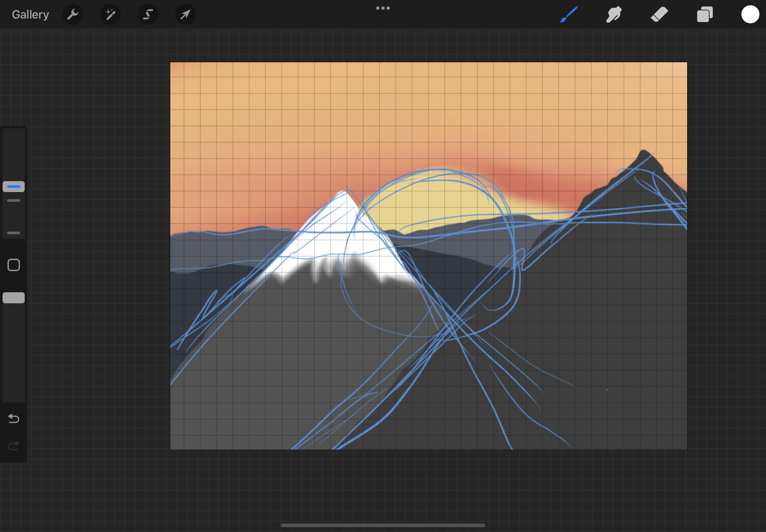Tap the square Modify button in sidebar

click(14, 265)
